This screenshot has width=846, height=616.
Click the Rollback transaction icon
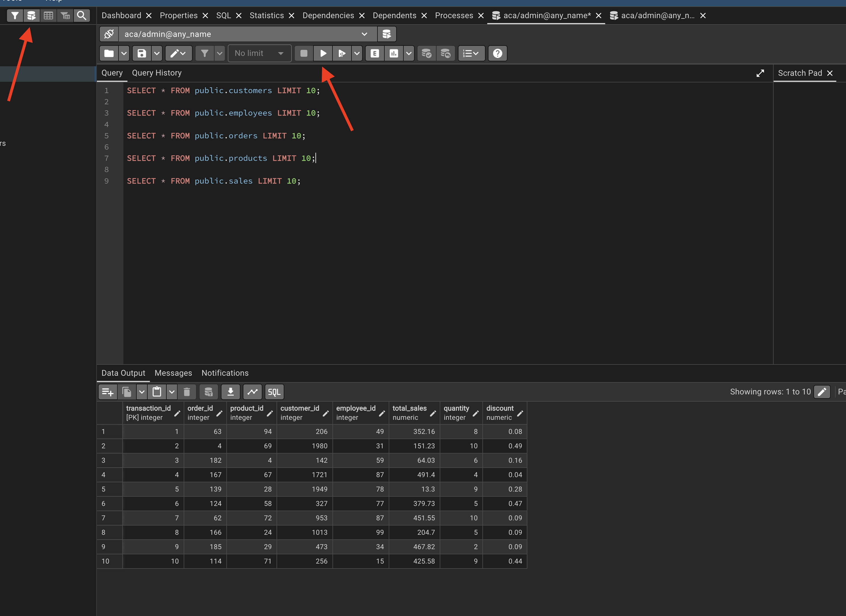(445, 53)
